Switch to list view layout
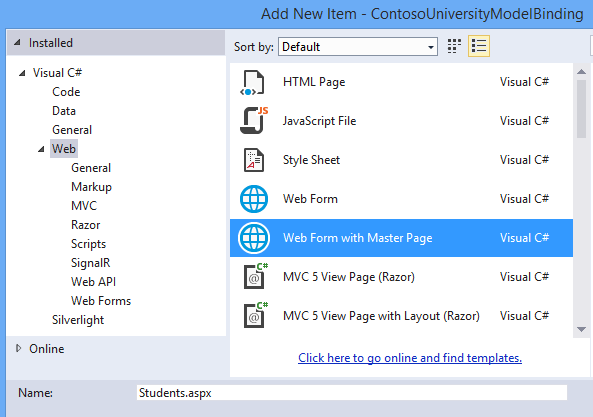 479,46
